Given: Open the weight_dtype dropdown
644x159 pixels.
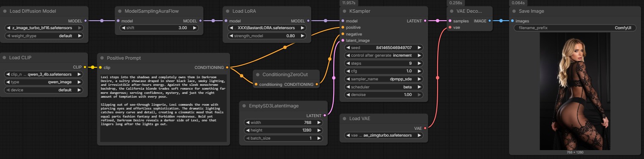Looking at the screenshot, I should (x=44, y=36).
